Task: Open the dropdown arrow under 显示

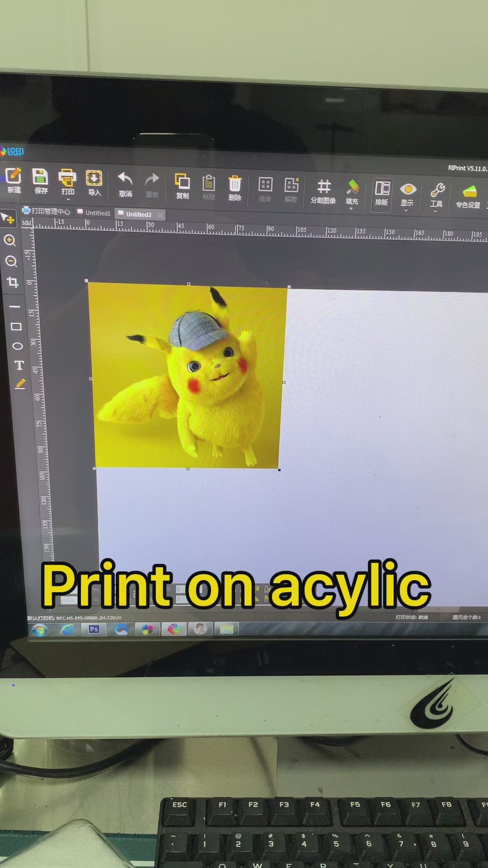Action: (406, 210)
